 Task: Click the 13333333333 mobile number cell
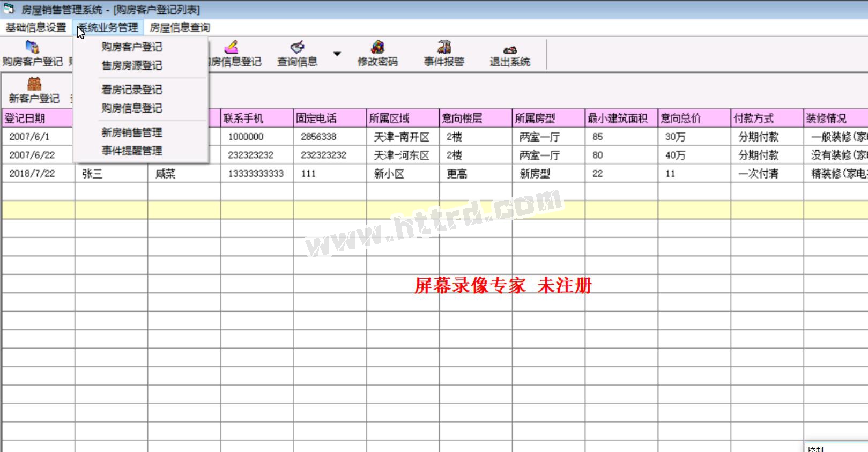pos(257,173)
